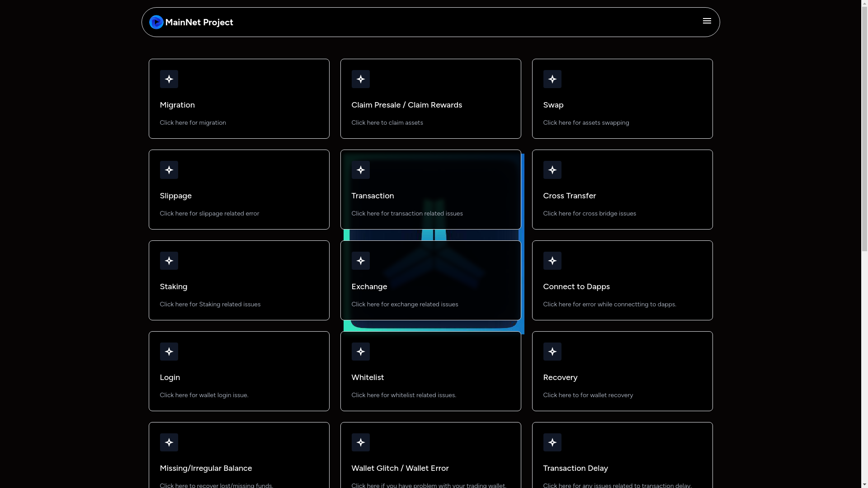Open the Connect to Dapps heading
868x488 pixels.
(x=576, y=286)
